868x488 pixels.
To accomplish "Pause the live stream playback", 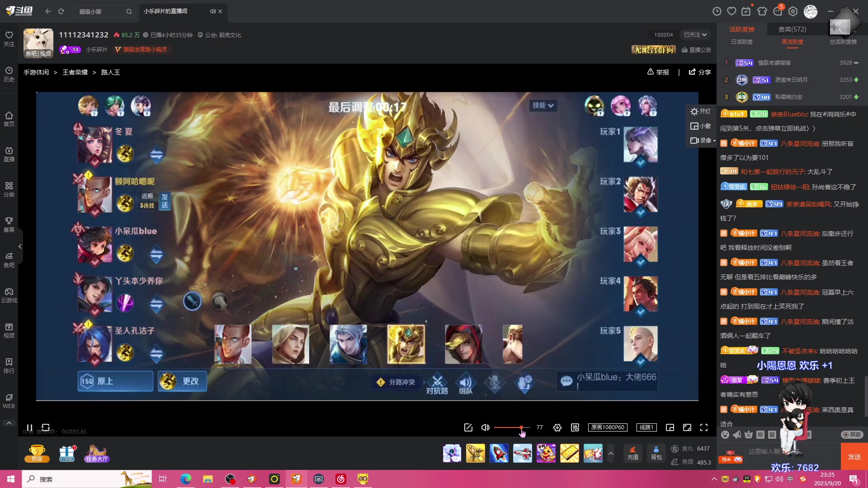I will point(29,427).
